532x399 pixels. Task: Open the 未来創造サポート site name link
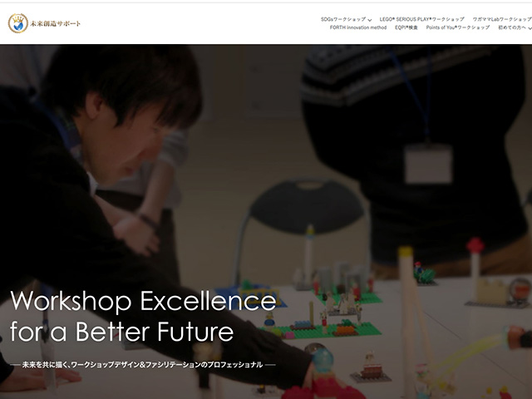click(56, 24)
